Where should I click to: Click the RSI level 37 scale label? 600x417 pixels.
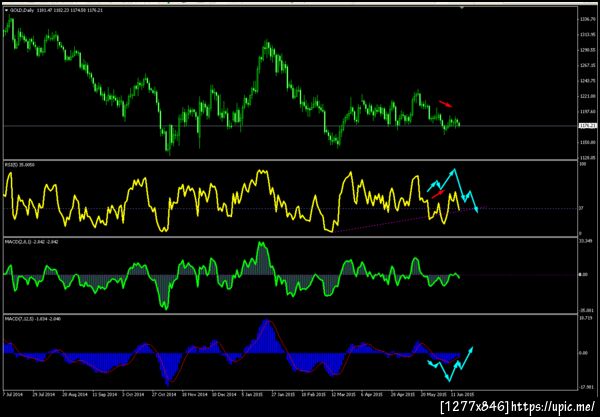point(581,208)
